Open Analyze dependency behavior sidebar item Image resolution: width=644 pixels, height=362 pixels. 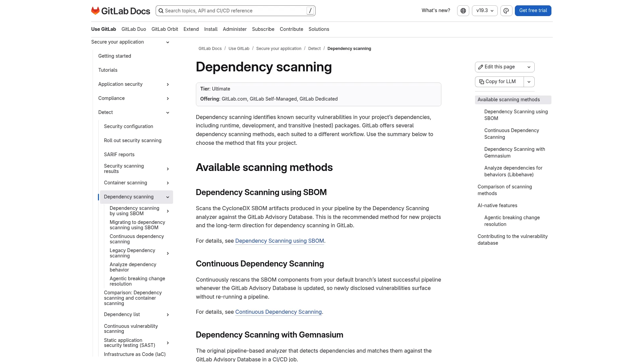(133, 267)
